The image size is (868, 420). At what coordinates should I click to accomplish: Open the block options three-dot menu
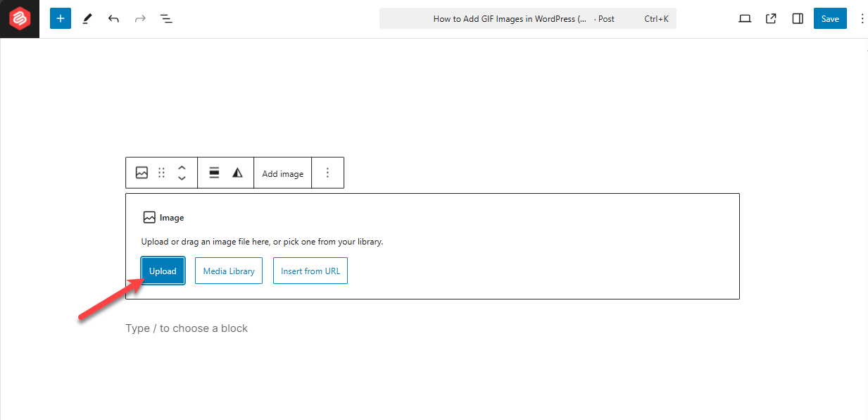[327, 172]
